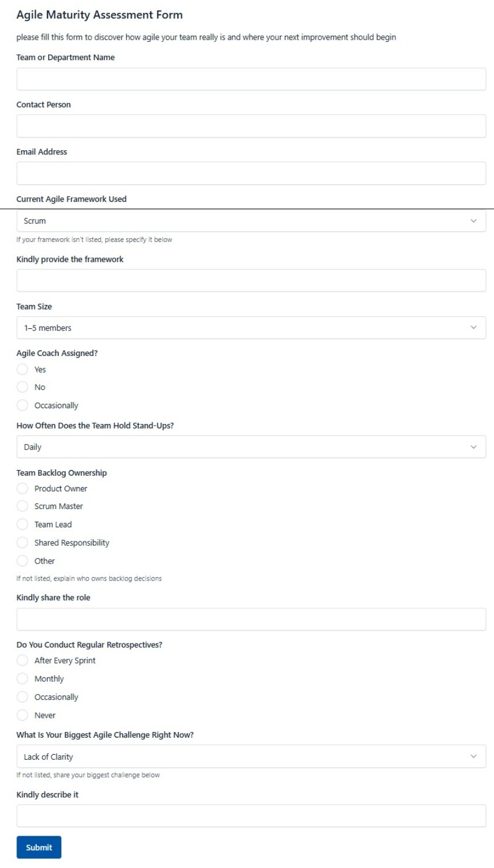Click the Contact Person text field
Viewport: 494px width, 868px height.
point(252,125)
